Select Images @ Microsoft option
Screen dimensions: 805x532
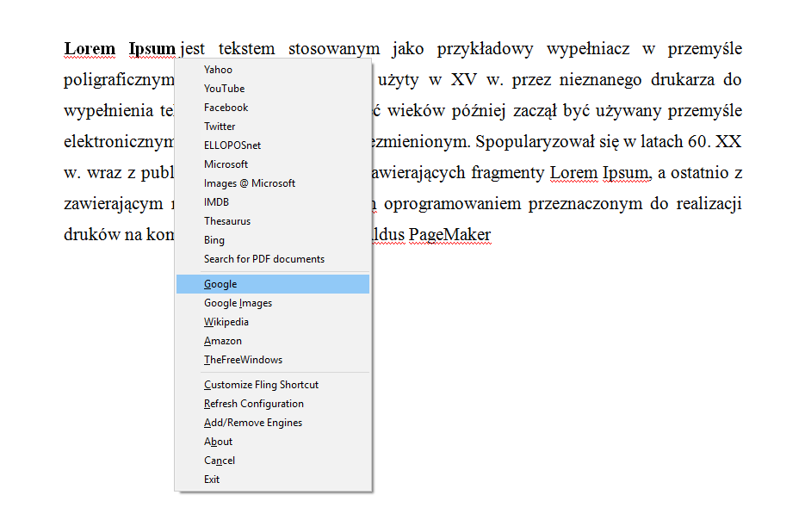pyautogui.click(x=273, y=183)
